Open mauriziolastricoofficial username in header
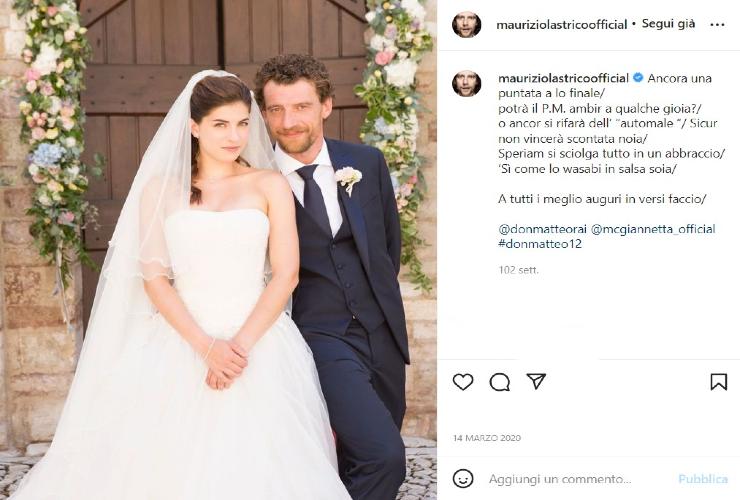 [x=562, y=25]
